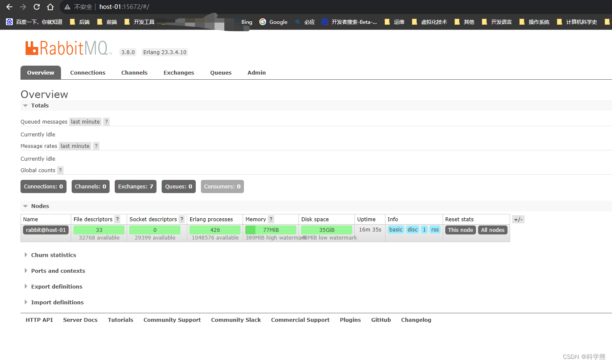Open the 其他 bookmark folder
This screenshot has width=612, height=364.
464,22
